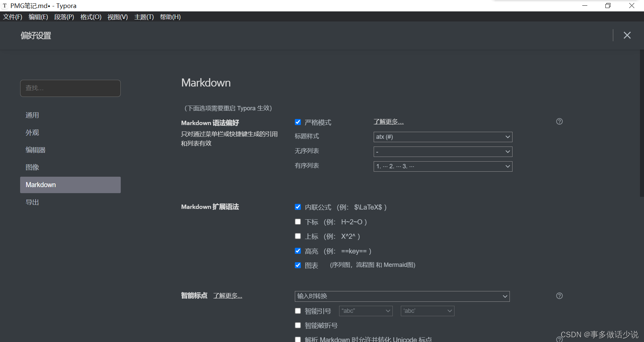Open help icon beside smart punctuation dropdown
This screenshot has height=342, width=644.
559,296
